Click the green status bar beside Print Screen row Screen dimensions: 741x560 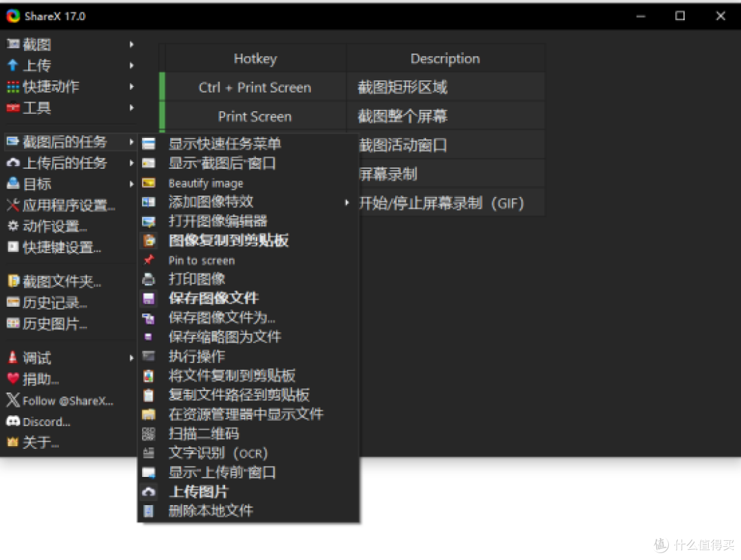[162, 116]
